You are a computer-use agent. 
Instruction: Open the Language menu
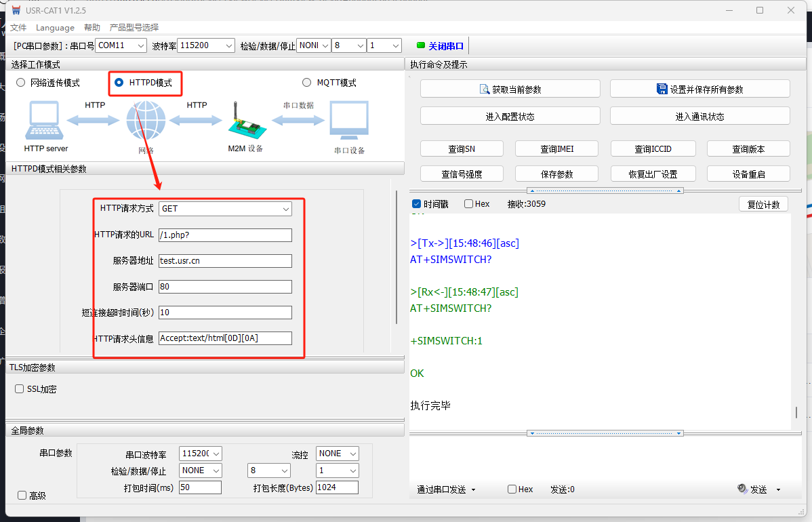coord(55,28)
